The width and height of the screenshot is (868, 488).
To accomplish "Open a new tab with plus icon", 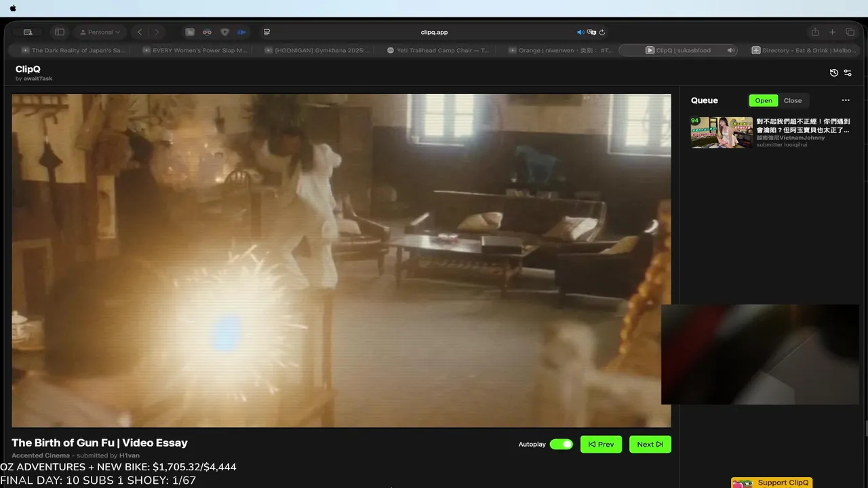I will click(x=833, y=32).
